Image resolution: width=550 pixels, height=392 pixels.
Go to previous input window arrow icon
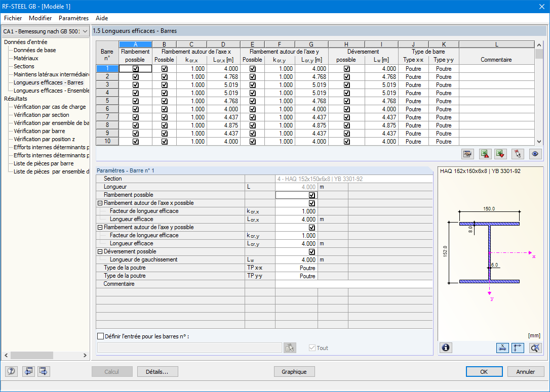tap(28, 371)
